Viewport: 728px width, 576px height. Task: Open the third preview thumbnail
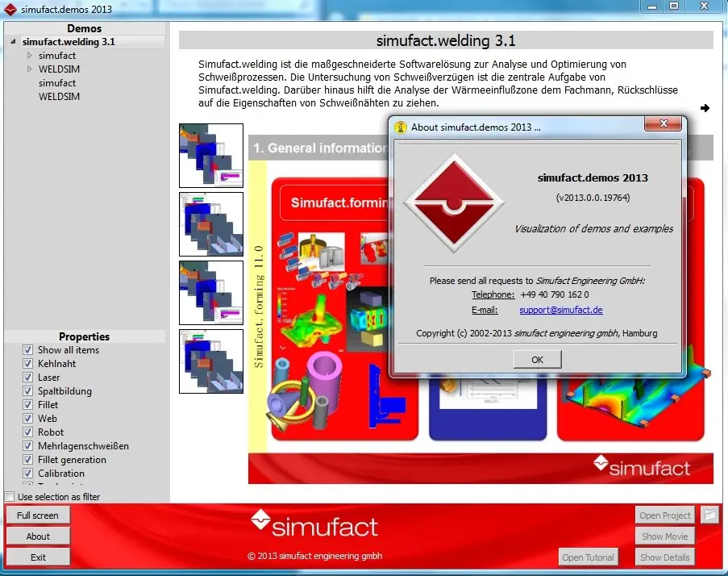coord(211,293)
